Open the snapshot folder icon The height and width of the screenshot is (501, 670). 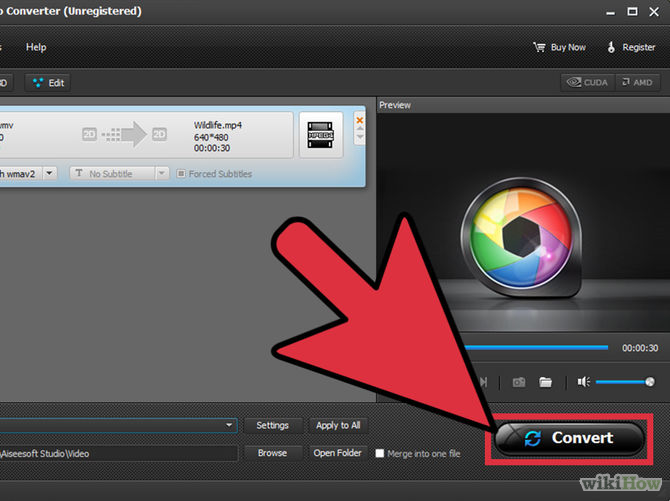click(x=546, y=382)
